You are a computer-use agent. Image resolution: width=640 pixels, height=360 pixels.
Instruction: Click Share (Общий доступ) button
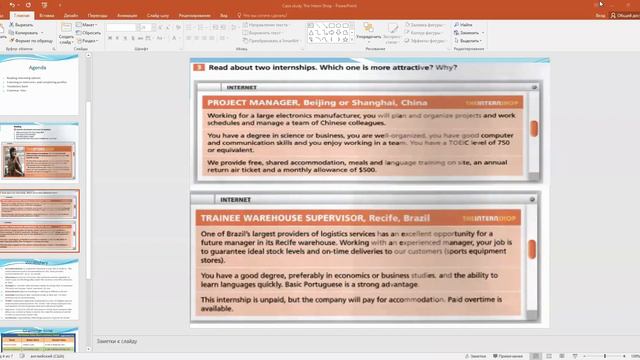[x=625, y=16]
